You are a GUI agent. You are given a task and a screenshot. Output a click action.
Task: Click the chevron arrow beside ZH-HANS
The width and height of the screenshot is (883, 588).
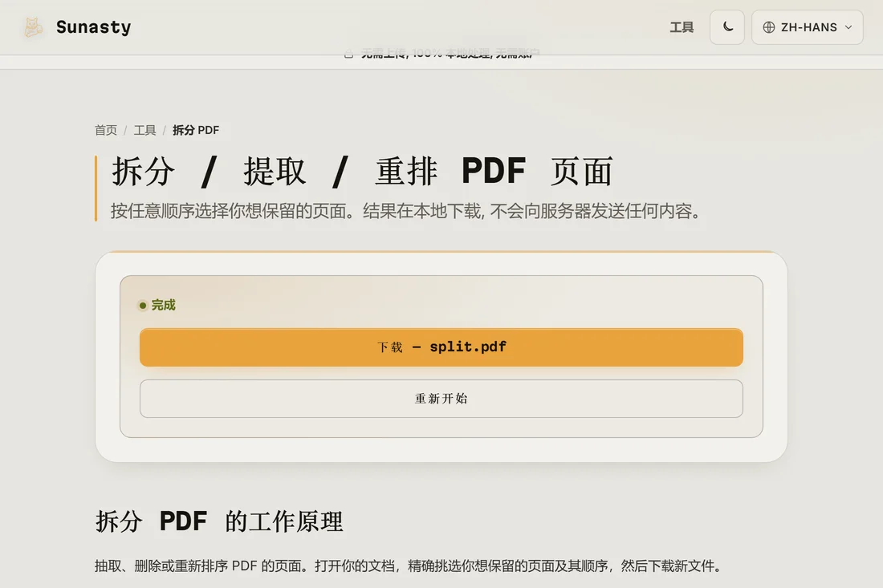[848, 27]
